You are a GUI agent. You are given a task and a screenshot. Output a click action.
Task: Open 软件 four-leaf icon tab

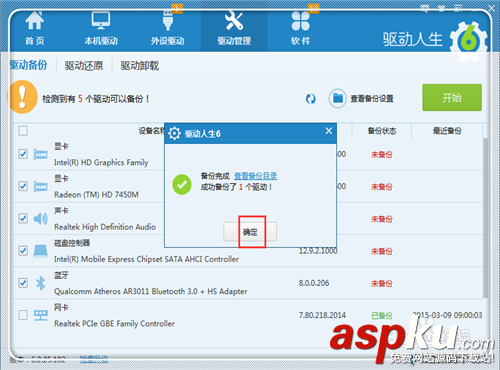coord(301,21)
